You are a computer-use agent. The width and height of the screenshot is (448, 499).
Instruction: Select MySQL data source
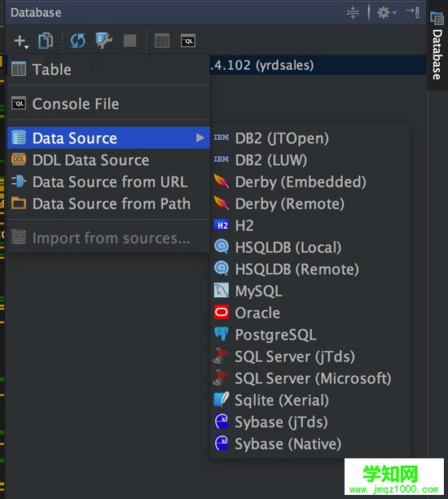(310, 291)
